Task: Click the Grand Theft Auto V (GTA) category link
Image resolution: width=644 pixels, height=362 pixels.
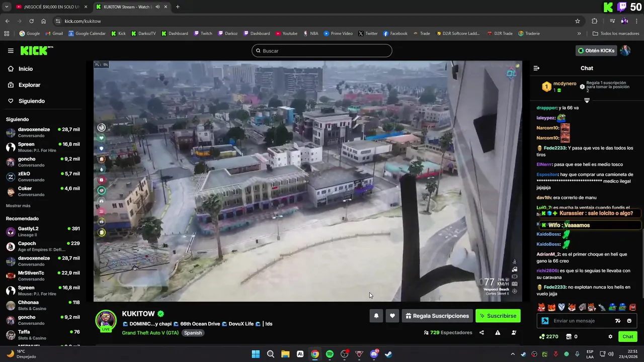Action: (150, 333)
